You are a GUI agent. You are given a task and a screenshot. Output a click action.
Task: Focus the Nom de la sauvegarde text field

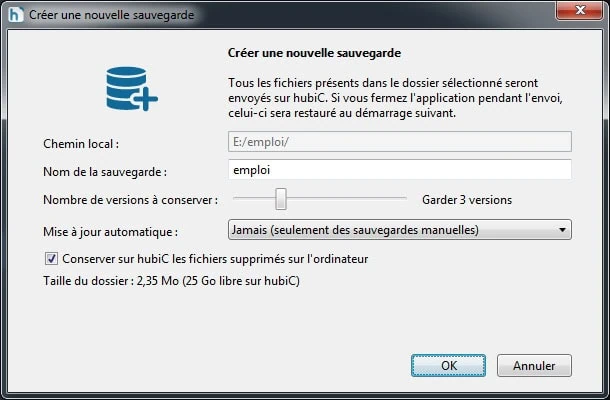click(x=400, y=170)
